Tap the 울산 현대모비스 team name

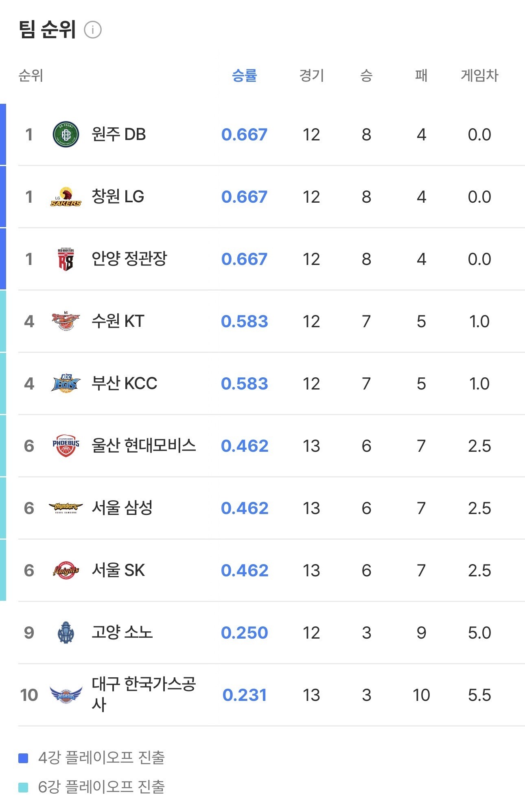[144, 446]
